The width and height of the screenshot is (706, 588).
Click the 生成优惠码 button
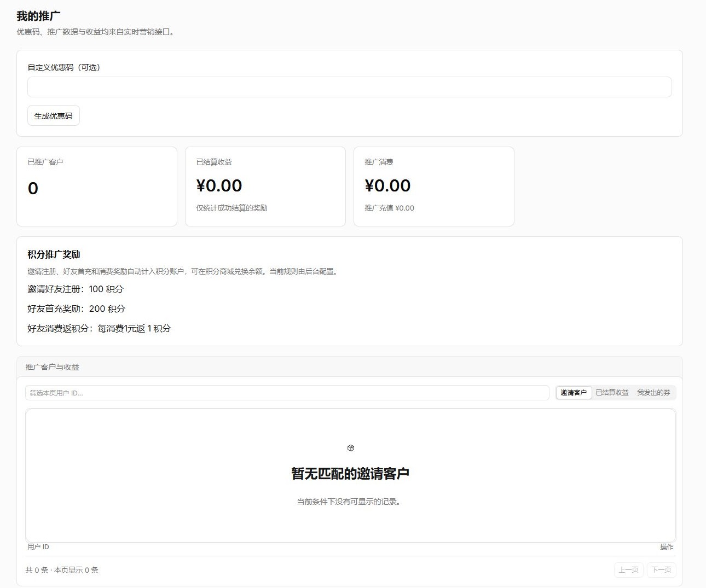[53, 116]
